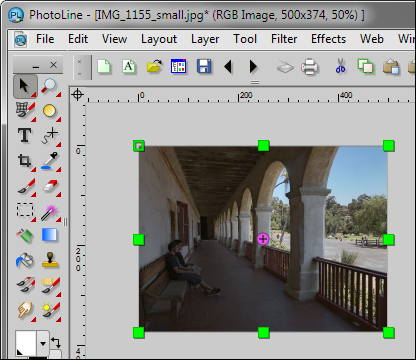Expand the foreground color dropdown arrow

pos(43,343)
